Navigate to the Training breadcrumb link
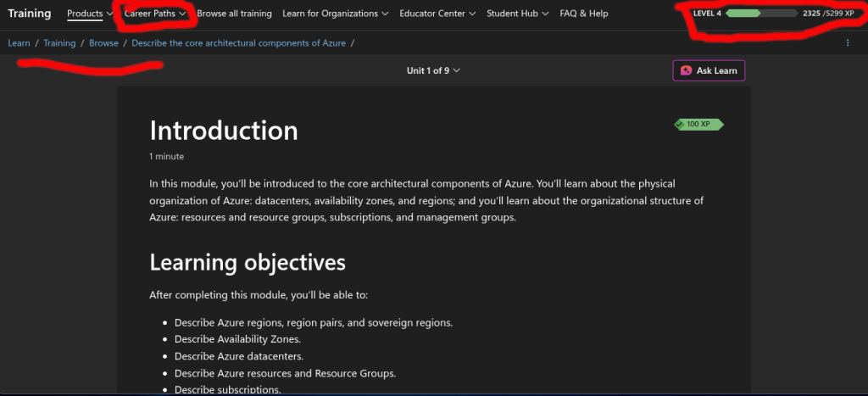This screenshot has height=396, width=868. (59, 43)
